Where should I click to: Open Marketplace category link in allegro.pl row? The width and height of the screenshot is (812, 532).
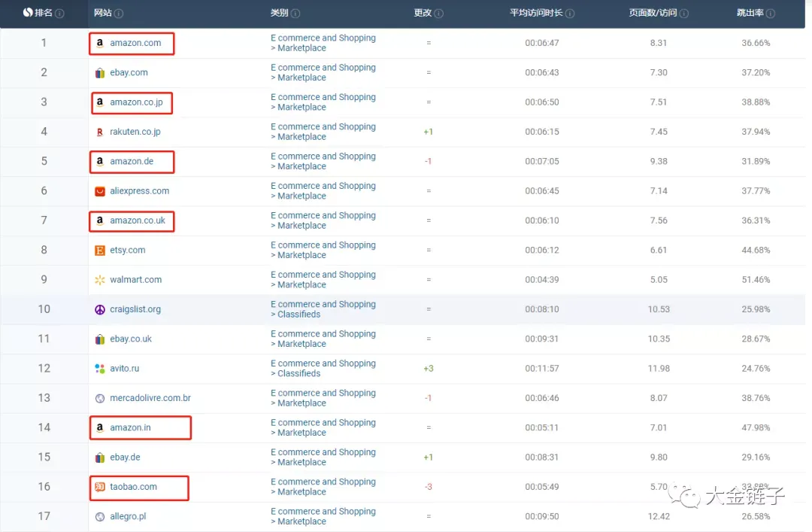302,521
